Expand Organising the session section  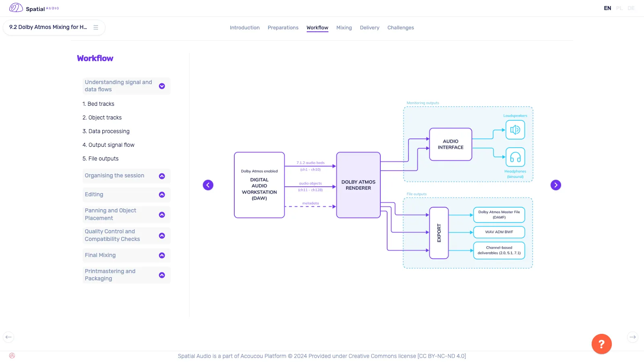[126, 176]
